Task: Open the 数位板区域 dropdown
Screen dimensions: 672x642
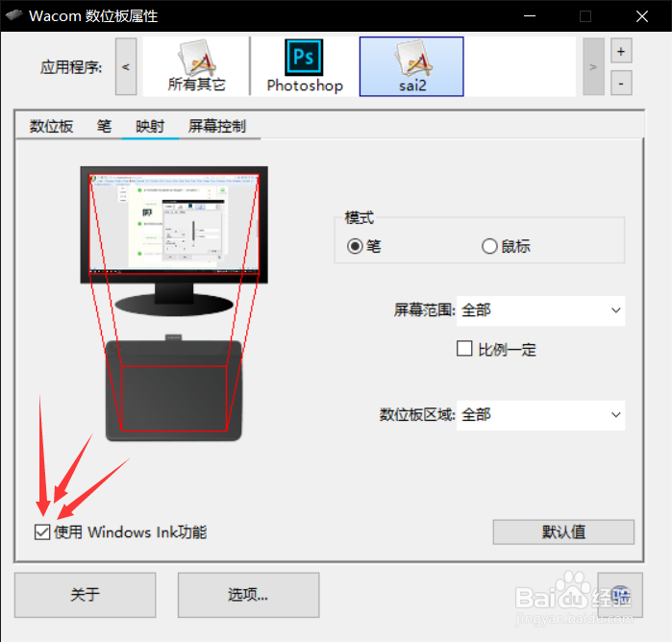Action: pos(540,415)
